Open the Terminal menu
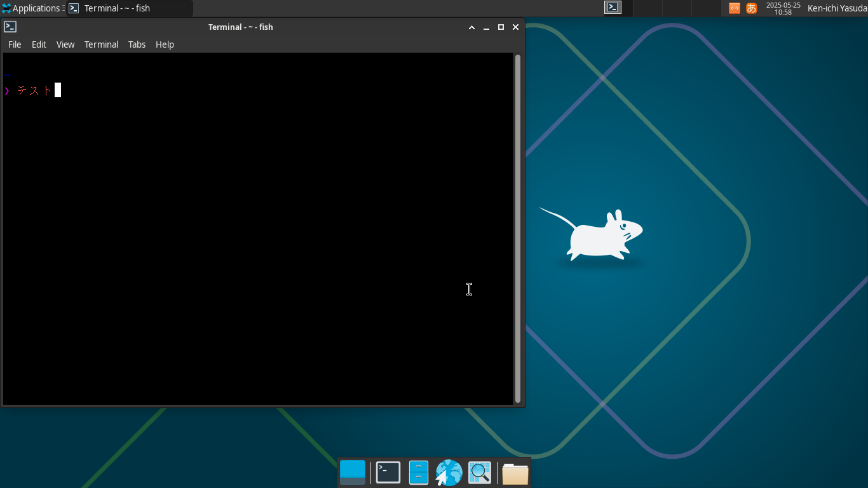Screen dimensions: 868x488 click(x=101, y=44)
